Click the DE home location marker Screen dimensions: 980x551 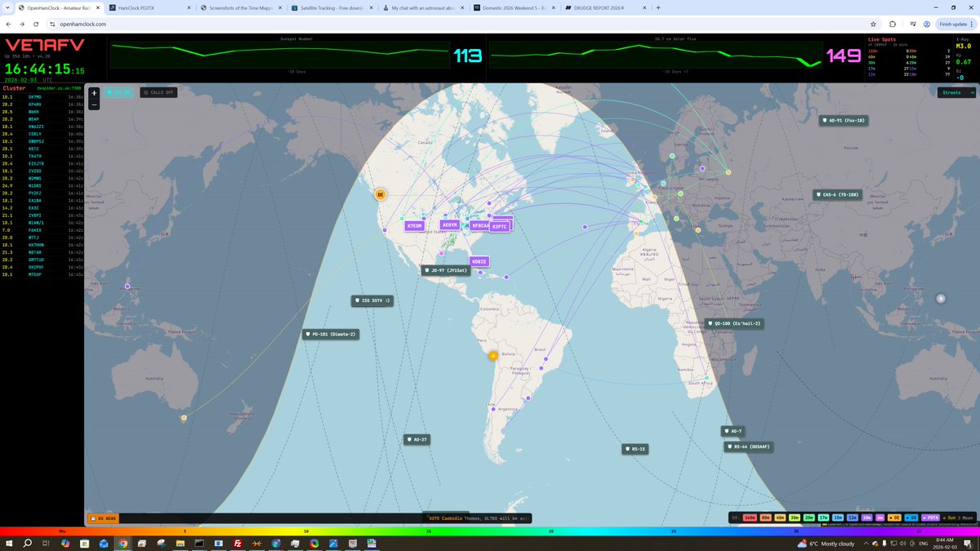pos(381,194)
